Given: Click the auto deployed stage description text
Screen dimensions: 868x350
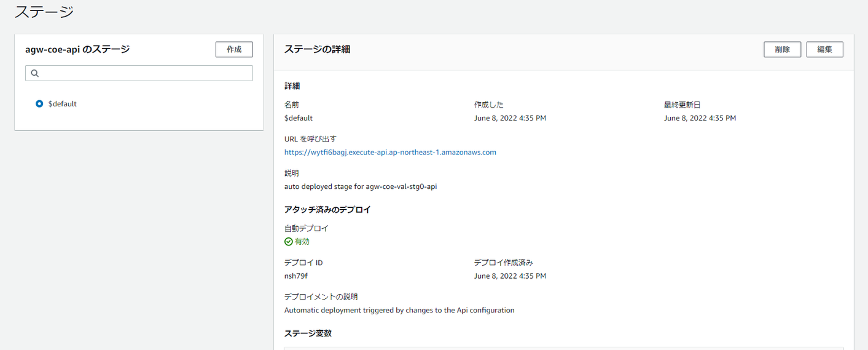Looking at the screenshot, I should (x=361, y=186).
